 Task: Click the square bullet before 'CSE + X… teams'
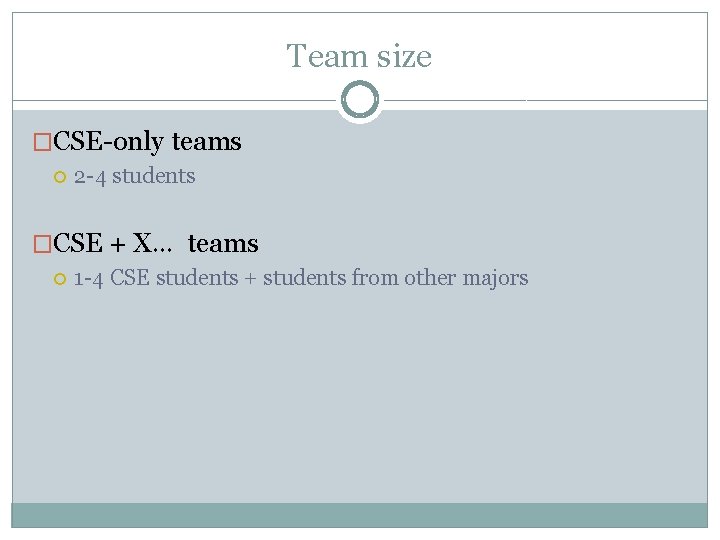point(42,243)
